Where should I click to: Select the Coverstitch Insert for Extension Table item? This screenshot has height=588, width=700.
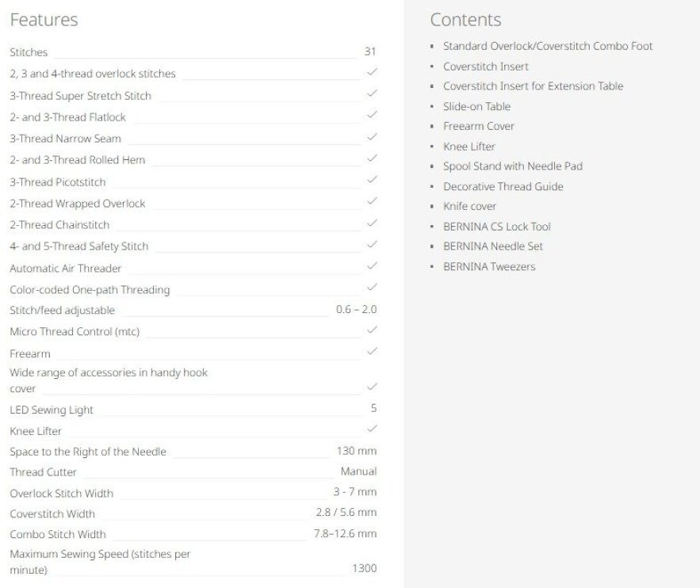click(533, 86)
